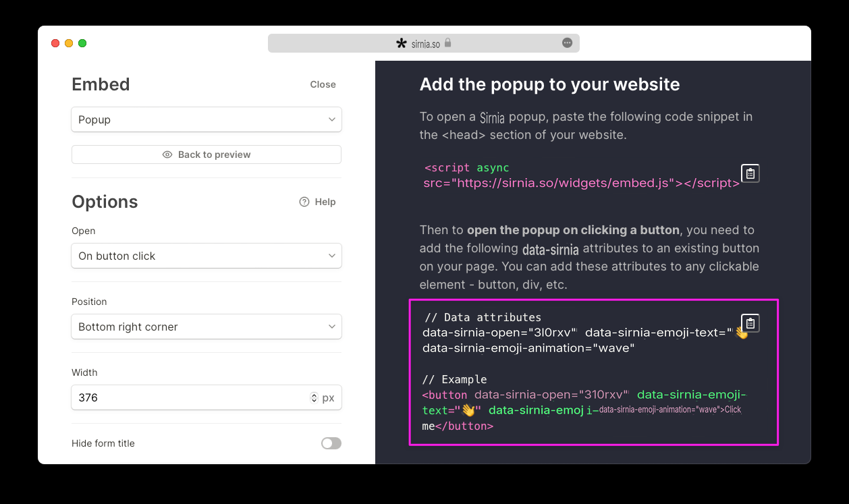Click the 'px' unit label

coord(328,397)
